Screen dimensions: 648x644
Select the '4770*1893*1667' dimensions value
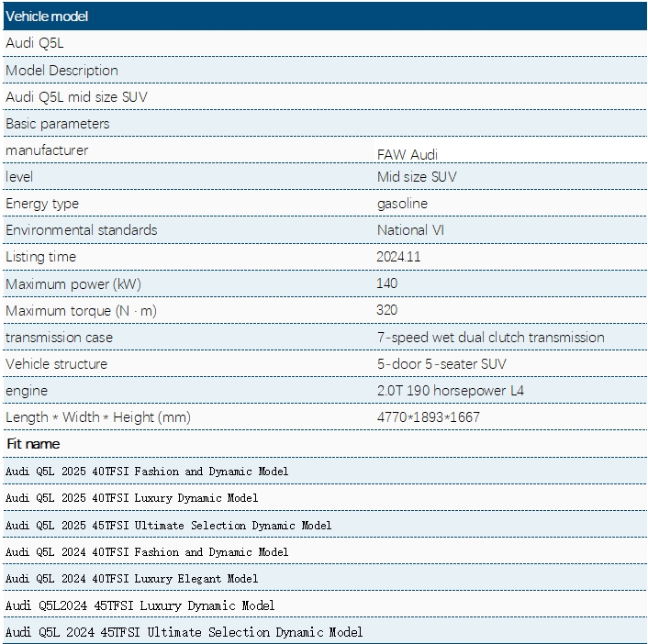[428, 417]
